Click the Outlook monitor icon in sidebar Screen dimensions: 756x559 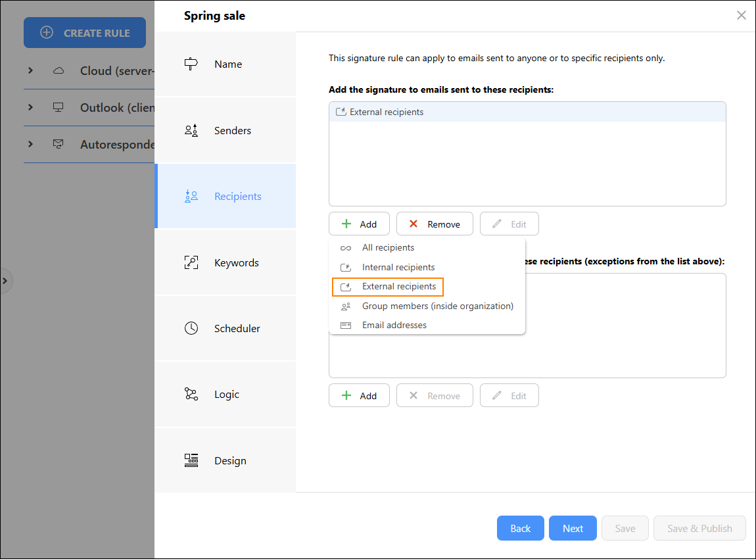[x=59, y=107]
